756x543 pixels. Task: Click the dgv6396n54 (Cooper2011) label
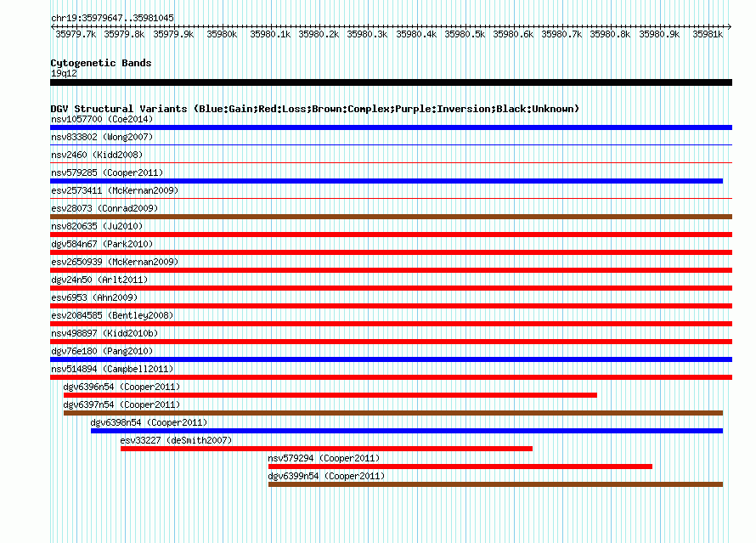(x=121, y=387)
